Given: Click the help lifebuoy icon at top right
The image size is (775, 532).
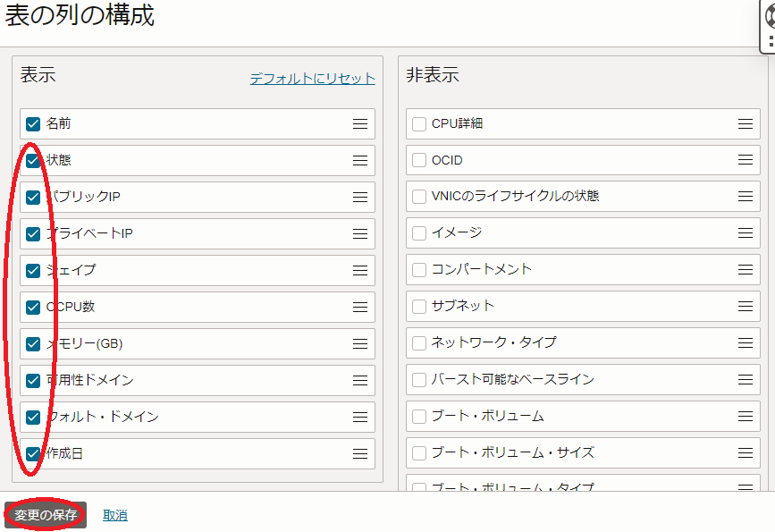Looking at the screenshot, I should 769,16.
